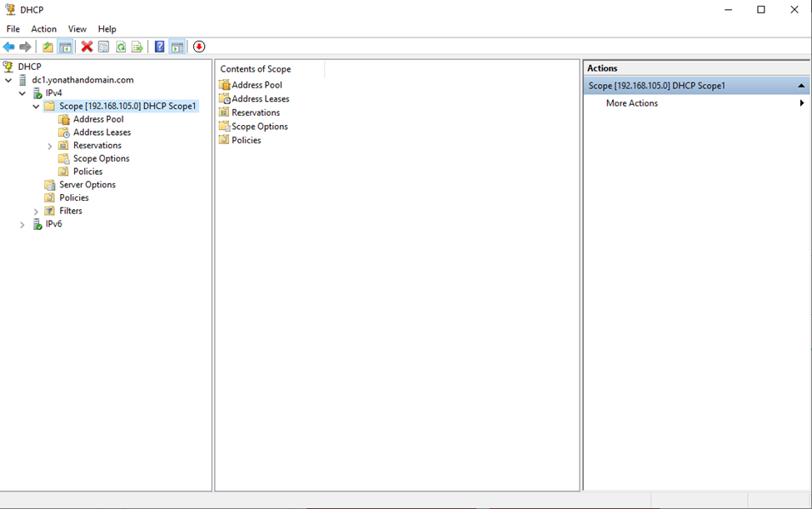
Task: Collapse the scope section arrow in the Actions pane
Action: pyautogui.click(x=801, y=86)
